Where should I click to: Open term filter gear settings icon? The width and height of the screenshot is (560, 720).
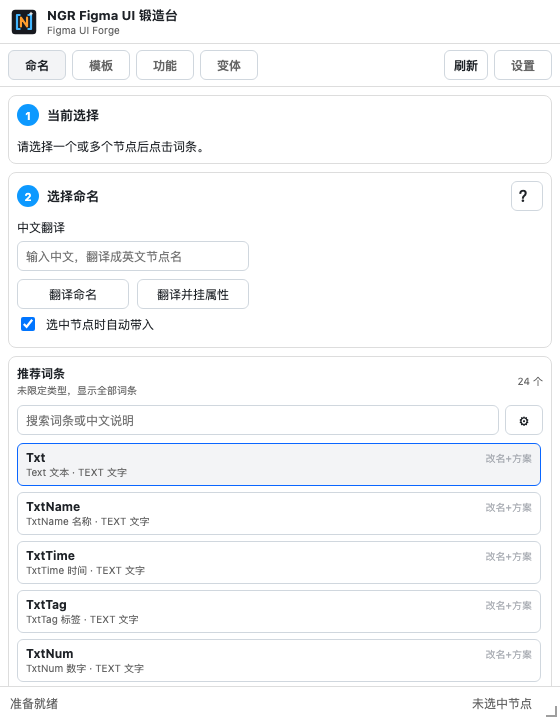[x=524, y=420]
